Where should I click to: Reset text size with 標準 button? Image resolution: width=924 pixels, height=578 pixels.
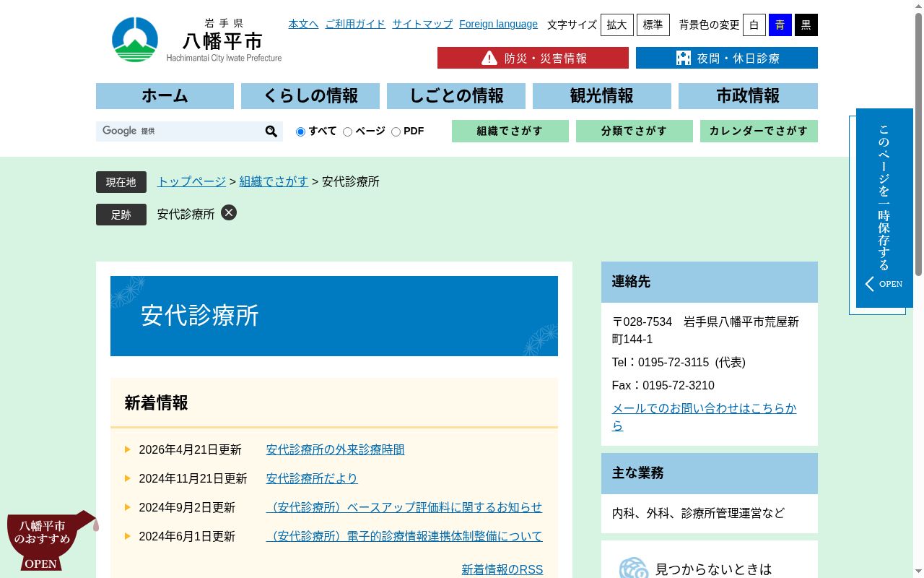pos(653,25)
